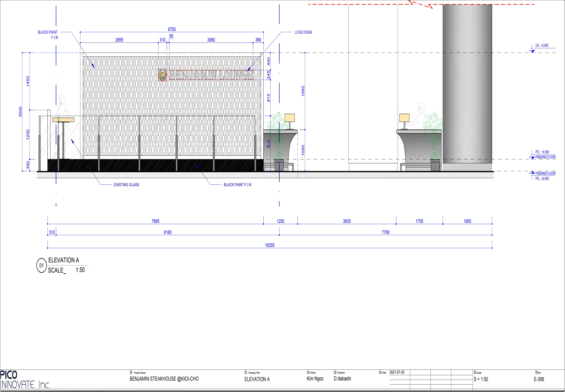565x392 pixels.
Task: Click the Benjamin Lounge crest emblem
Action: (162, 75)
